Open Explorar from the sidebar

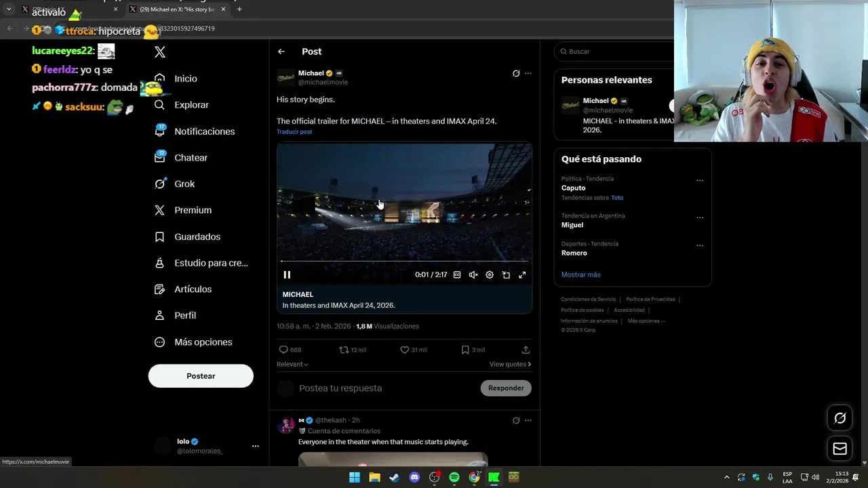click(182, 105)
